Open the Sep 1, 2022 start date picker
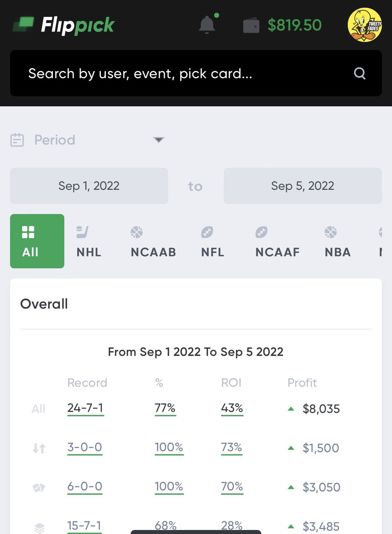The image size is (392, 534). click(x=89, y=186)
